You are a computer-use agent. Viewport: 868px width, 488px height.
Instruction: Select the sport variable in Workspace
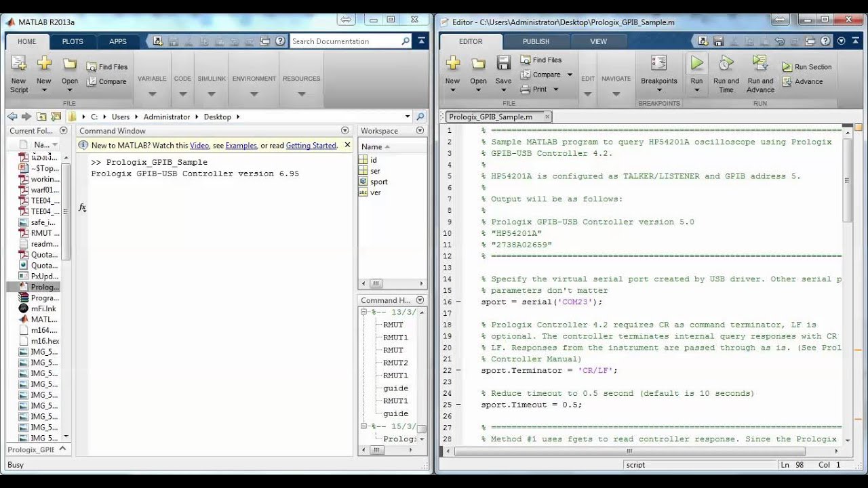click(x=379, y=182)
